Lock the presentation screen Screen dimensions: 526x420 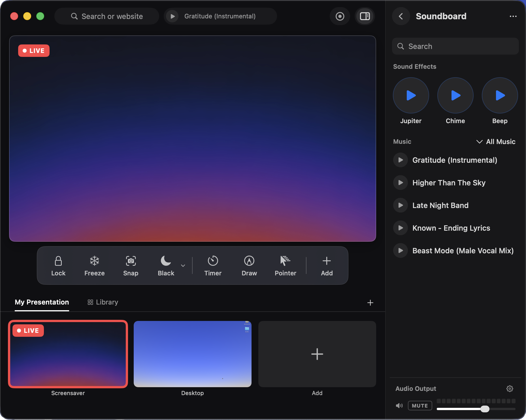tap(58, 265)
